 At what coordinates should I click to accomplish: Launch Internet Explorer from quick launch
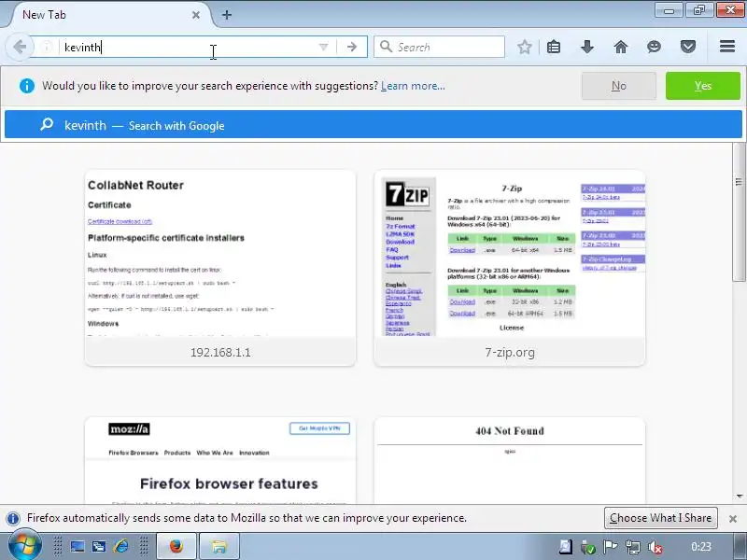121,547
